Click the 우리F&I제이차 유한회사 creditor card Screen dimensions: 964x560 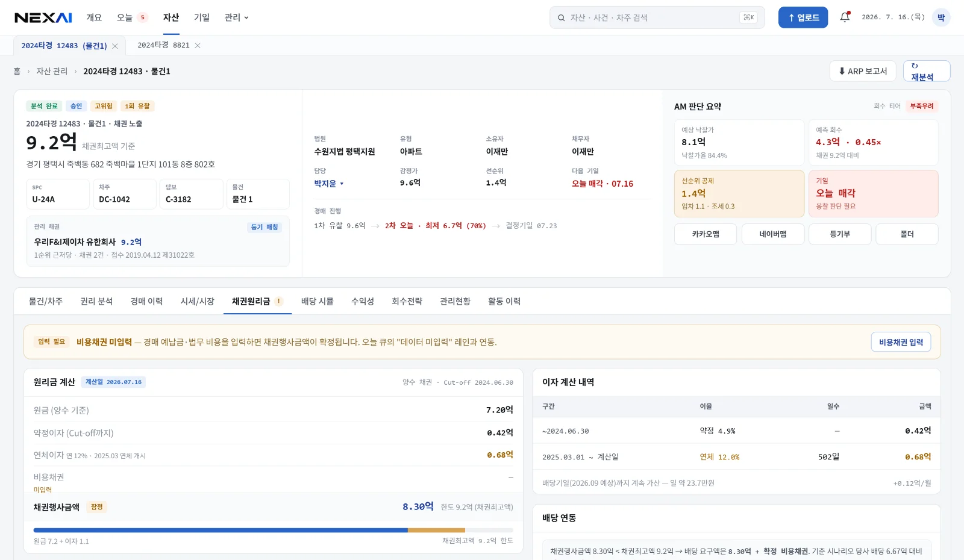[x=158, y=241]
